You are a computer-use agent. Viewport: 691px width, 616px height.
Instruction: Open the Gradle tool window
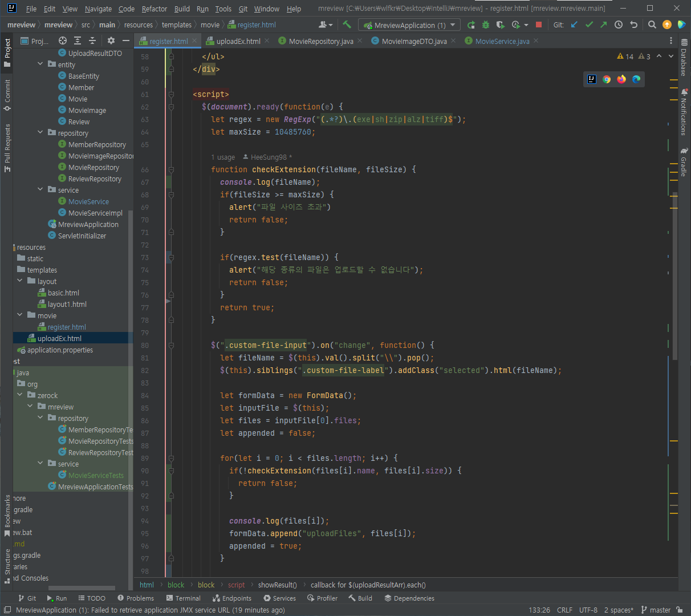click(x=684, y=163)
